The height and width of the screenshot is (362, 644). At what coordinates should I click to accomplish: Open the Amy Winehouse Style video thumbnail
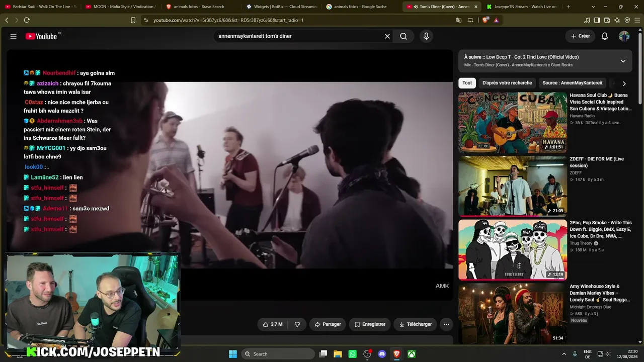513,314
